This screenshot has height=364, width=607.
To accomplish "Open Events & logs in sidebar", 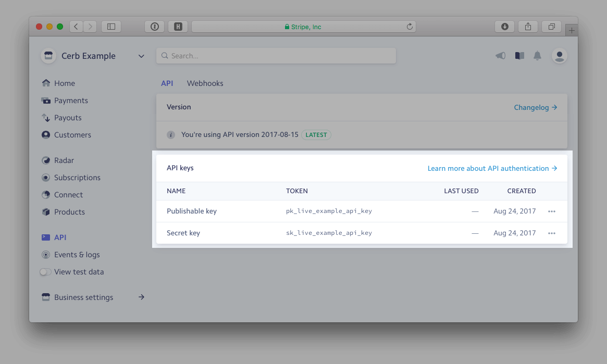I will (x=77, y=255).
